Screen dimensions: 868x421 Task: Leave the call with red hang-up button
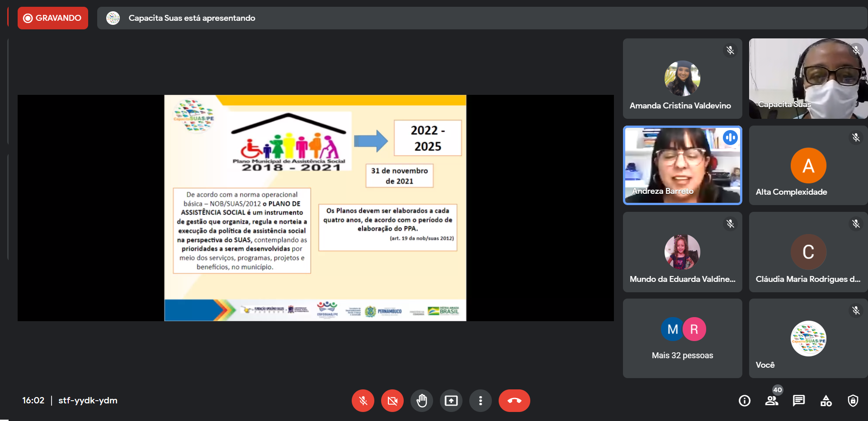point(514,401)
